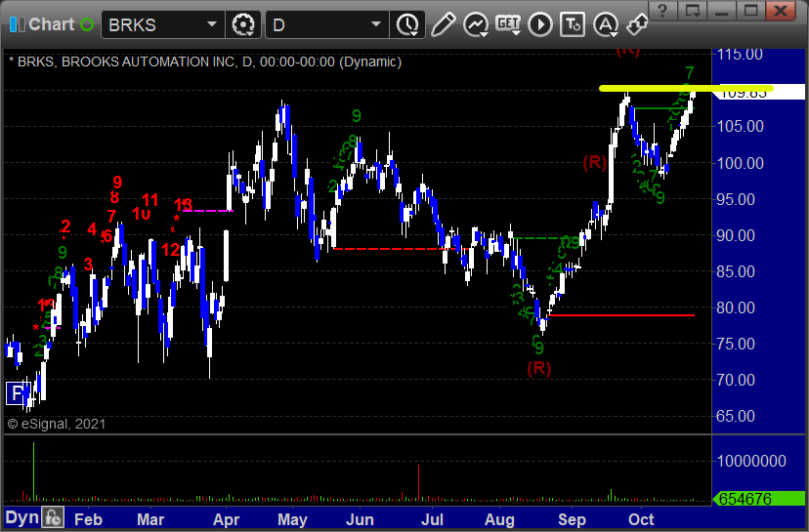Click the tall red late-June volume bar

[x=418, y=482]
